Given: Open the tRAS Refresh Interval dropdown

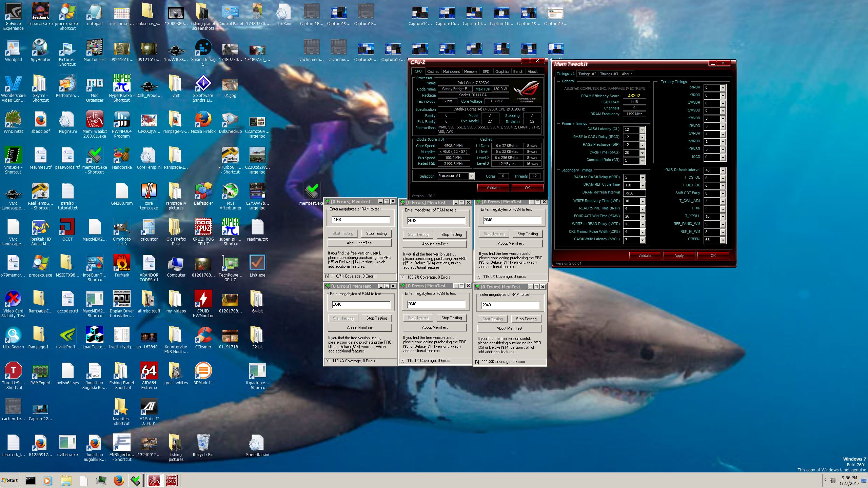Looking at the screenshot, I should pos(723,170).
